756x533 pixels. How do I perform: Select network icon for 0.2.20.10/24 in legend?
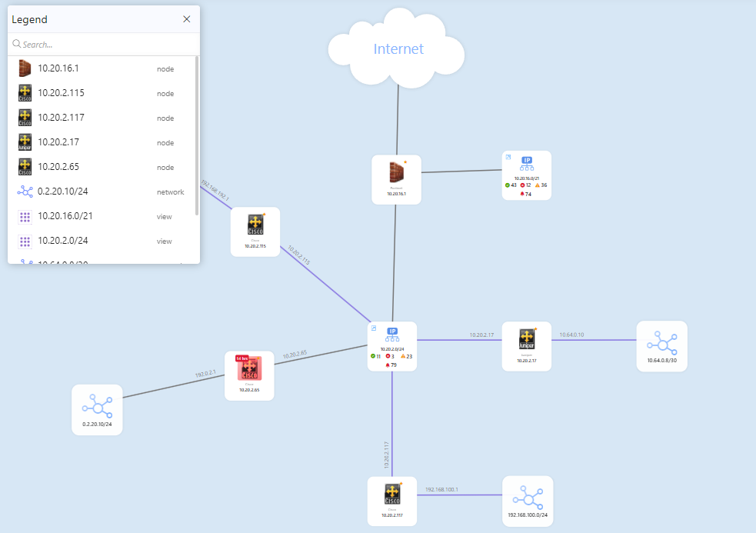(x=25, y=192)
